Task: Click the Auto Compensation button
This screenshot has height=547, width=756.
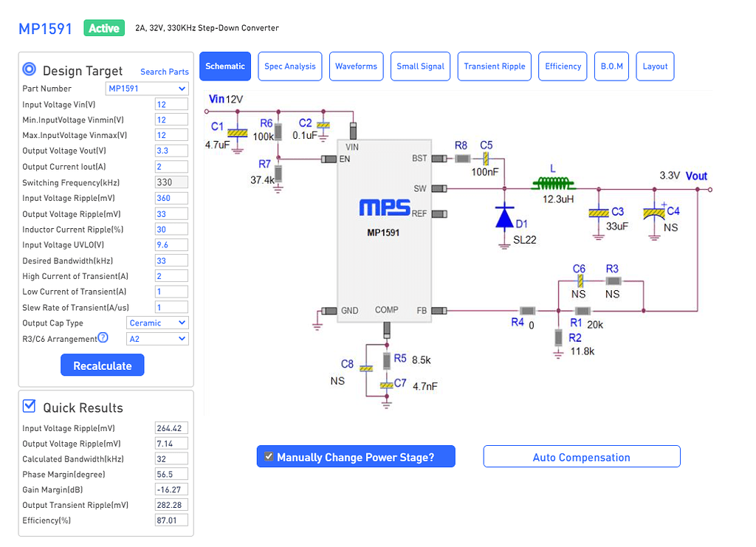Action: tap(581, 456)
